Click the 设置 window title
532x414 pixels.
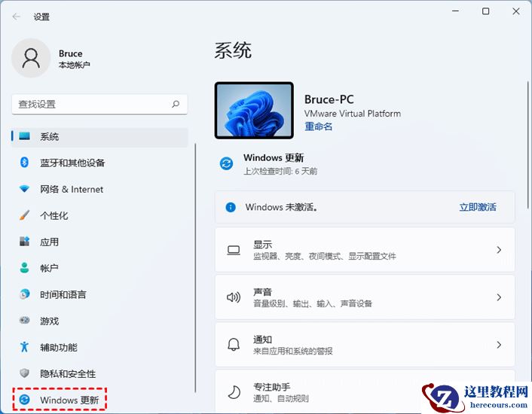click(41, 17)
